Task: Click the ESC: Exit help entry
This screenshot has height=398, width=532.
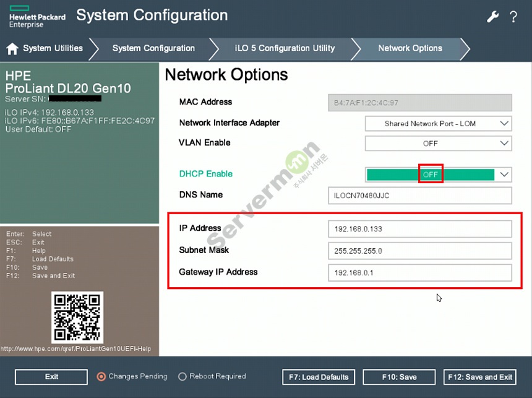Action: click(x=25, y=243)
